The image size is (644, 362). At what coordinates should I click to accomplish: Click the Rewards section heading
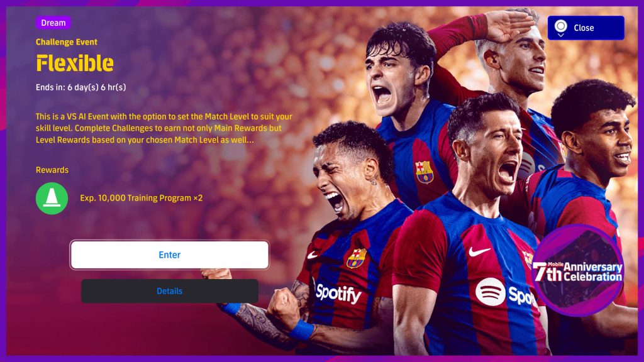(52, 170)
